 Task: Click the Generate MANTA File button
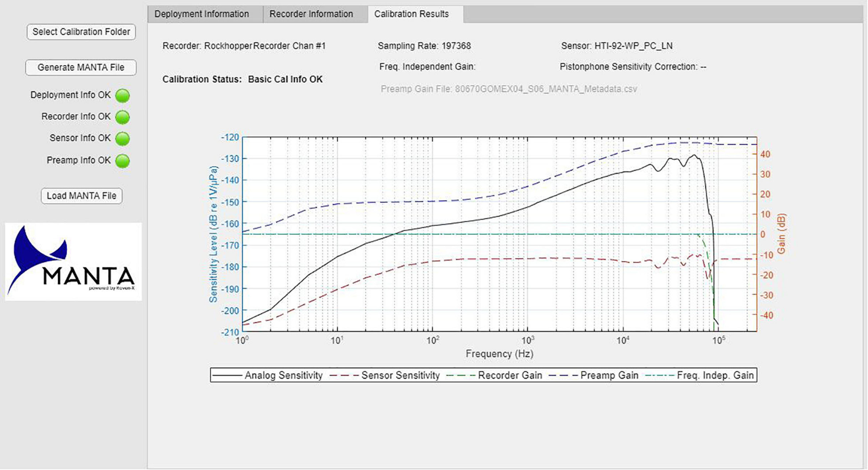click(x=81, y=67)
